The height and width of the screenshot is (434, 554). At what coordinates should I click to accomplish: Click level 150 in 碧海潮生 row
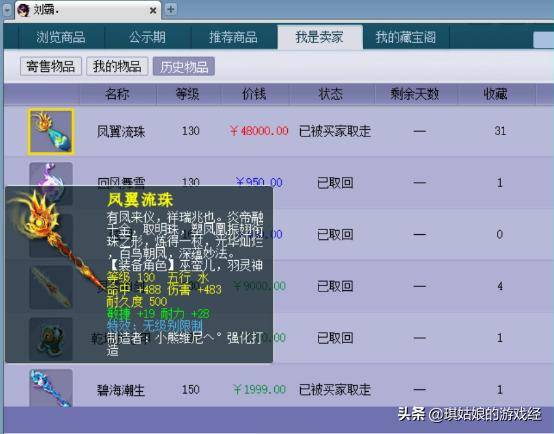click(191, 389)
